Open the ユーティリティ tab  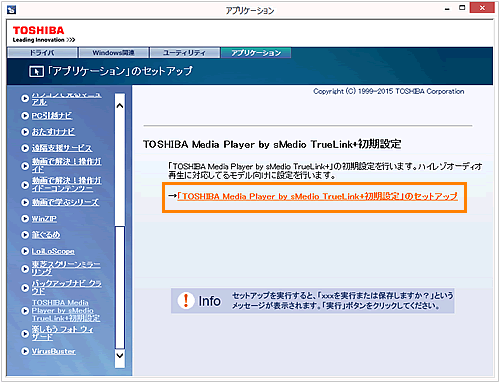185,53
